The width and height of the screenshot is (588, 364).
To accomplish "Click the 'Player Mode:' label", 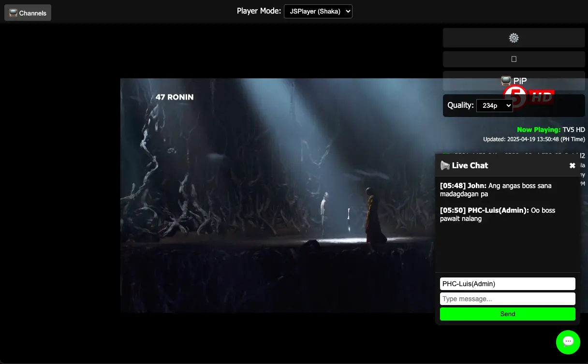I will coord(259,11).
